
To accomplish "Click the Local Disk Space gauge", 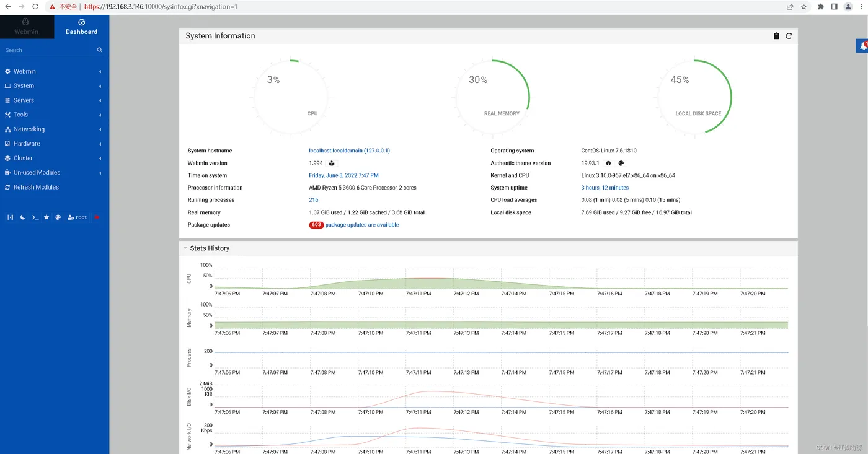I will [694, 96].
